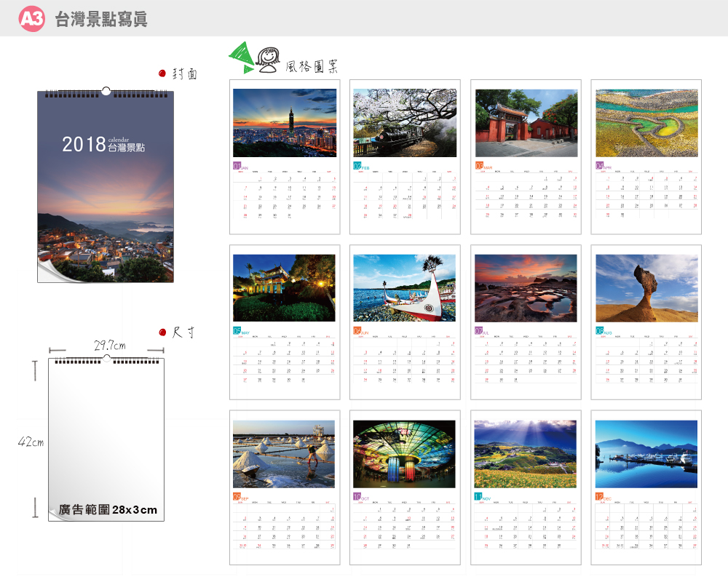Click the red dot beside 封面

coord(162,73)
